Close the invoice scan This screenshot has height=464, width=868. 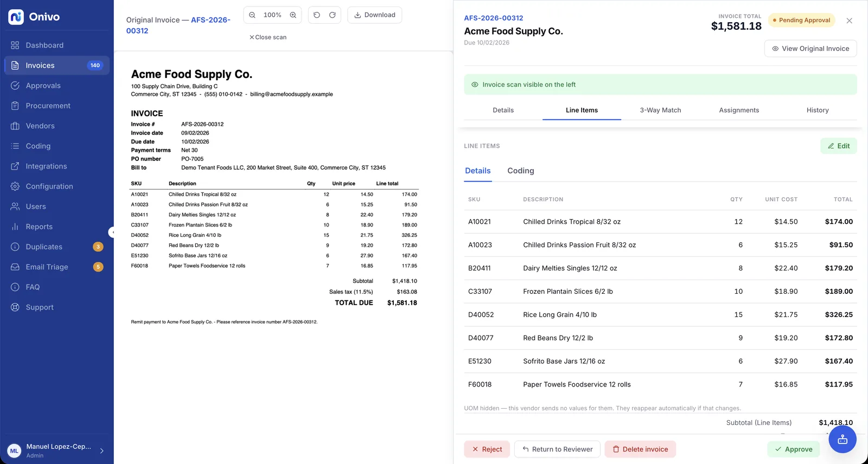click(268, 37)
